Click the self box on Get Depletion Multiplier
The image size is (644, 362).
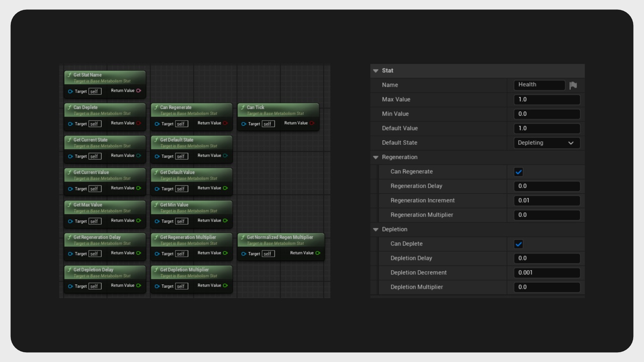click(x=182, y=286)
